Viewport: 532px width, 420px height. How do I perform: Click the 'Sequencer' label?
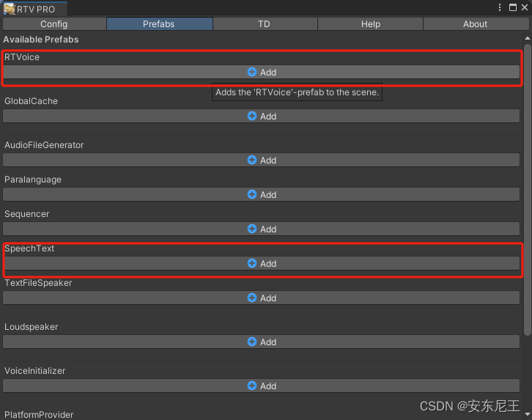[27, 214]
